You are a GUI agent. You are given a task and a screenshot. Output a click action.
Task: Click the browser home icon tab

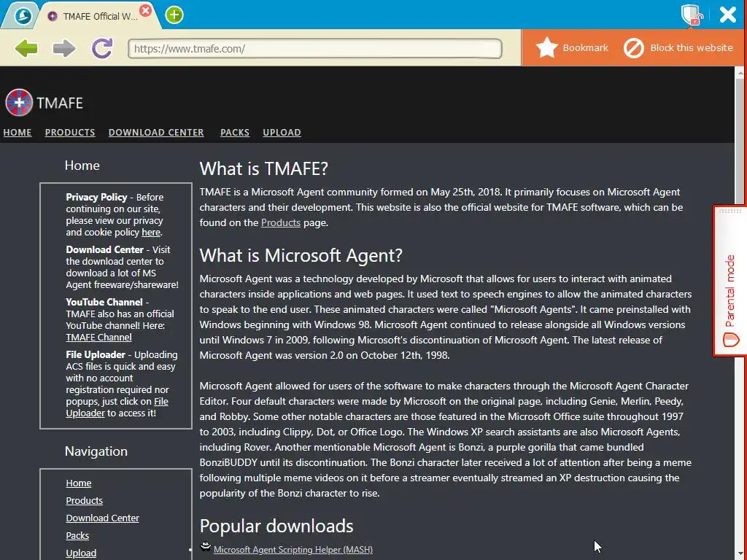click(23, 16)
